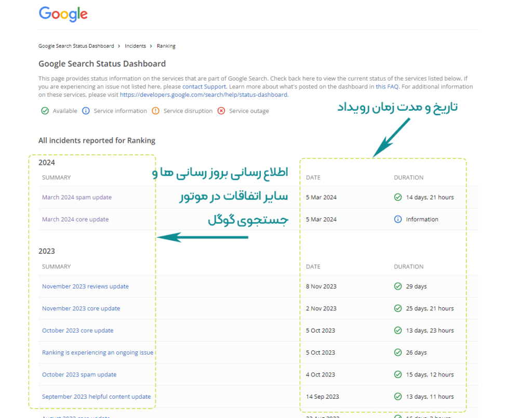532x418 pixels.
Task: Click the check icon beside 15 days, 12 hours
Action: (x=398, y=374)
